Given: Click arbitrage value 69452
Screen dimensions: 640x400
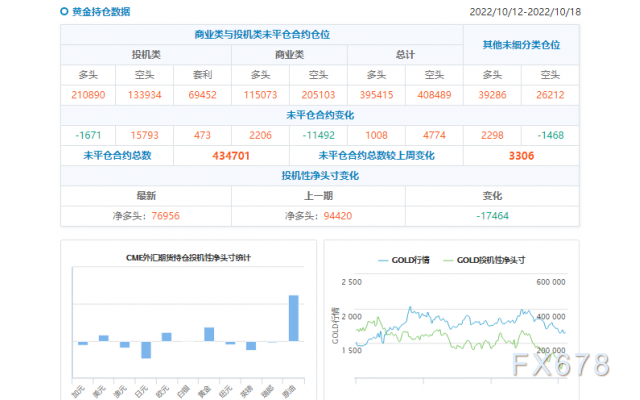Looking at the screenshot, I should pos(202,95).
